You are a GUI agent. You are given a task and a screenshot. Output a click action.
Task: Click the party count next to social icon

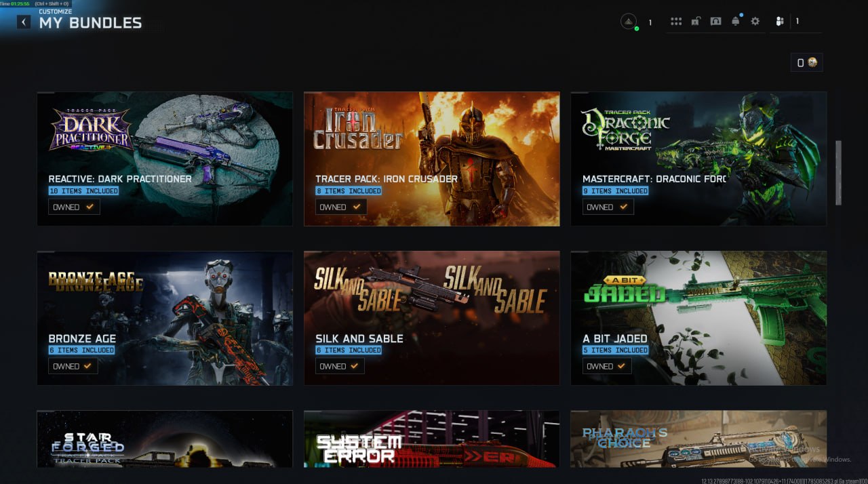tap(797, 22)
